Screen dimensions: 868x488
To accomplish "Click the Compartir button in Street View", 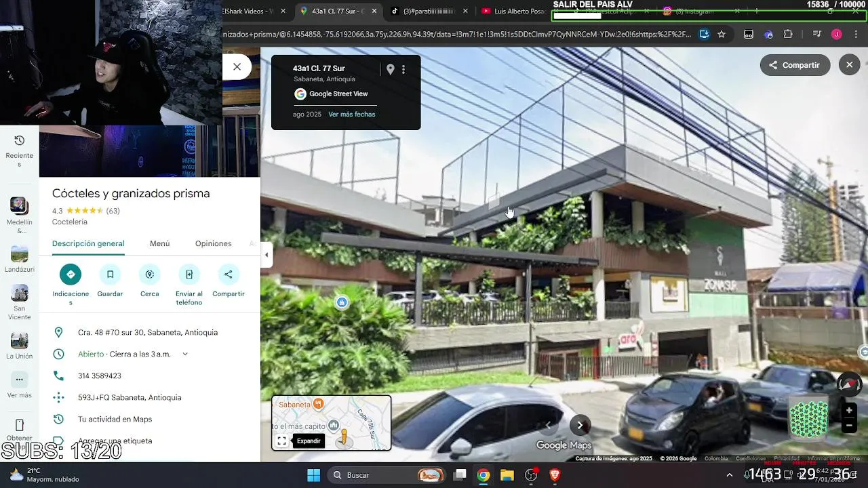I will (x=795, y=65).
